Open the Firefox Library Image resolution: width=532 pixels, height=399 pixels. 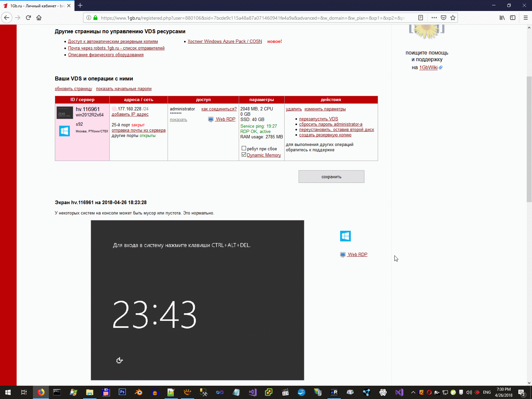[502, 18]
